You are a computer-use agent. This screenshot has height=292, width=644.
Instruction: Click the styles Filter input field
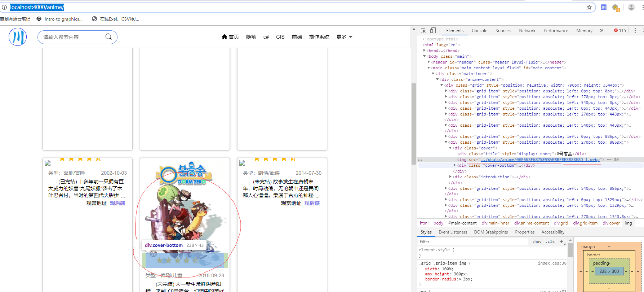(472, 242)
